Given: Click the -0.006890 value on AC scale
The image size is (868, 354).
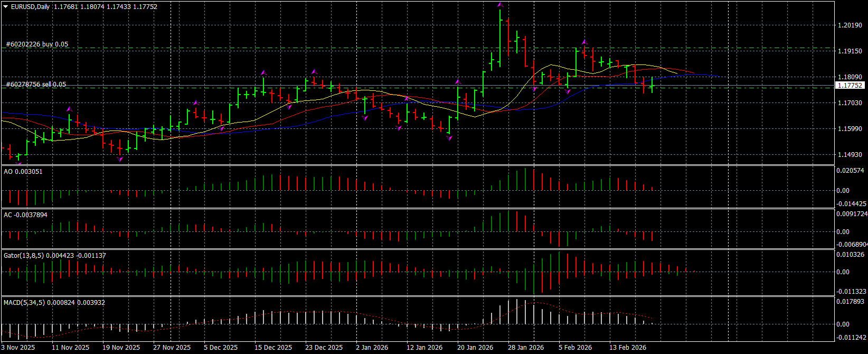Looking at the screenshot, I should point(852,245).
